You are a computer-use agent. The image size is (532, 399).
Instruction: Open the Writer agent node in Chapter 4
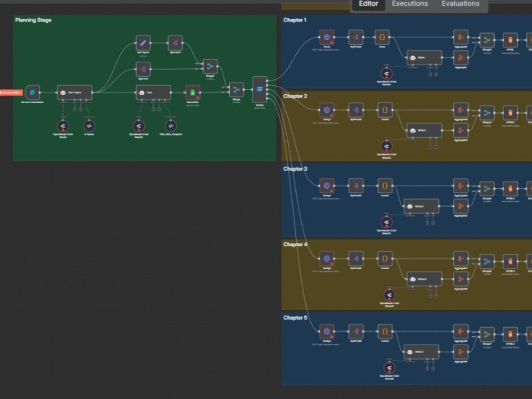click(x=424, y=279)
